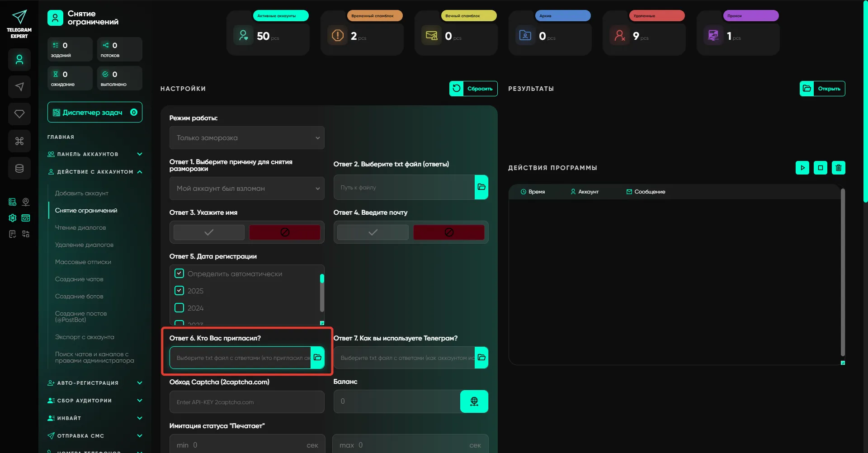Click the server-check icon in rail bottom
This screenshot has height=453, width=868.
(x=13, y=202)
